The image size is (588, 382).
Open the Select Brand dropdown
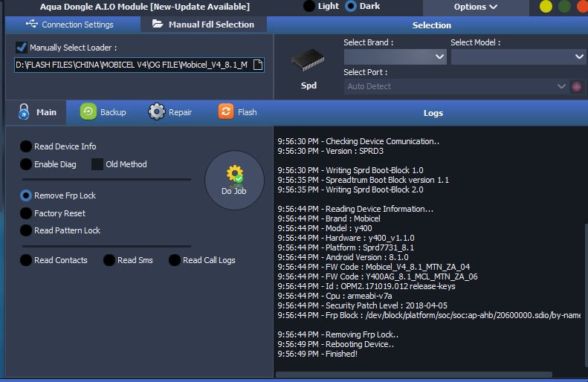pyautogui.click(x=395, y=56)
